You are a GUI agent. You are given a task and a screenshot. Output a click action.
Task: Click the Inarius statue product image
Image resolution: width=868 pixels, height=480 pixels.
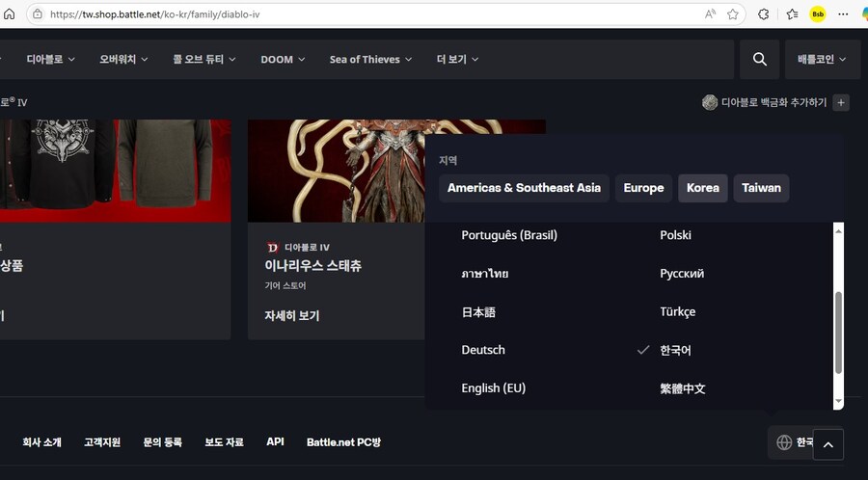point(337,171)
